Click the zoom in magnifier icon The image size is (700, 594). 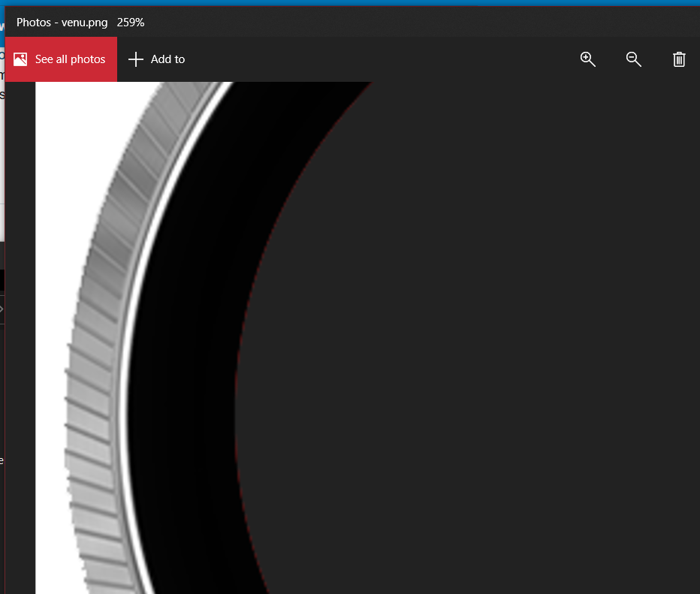pyautogui.click(x=588, y=59)
